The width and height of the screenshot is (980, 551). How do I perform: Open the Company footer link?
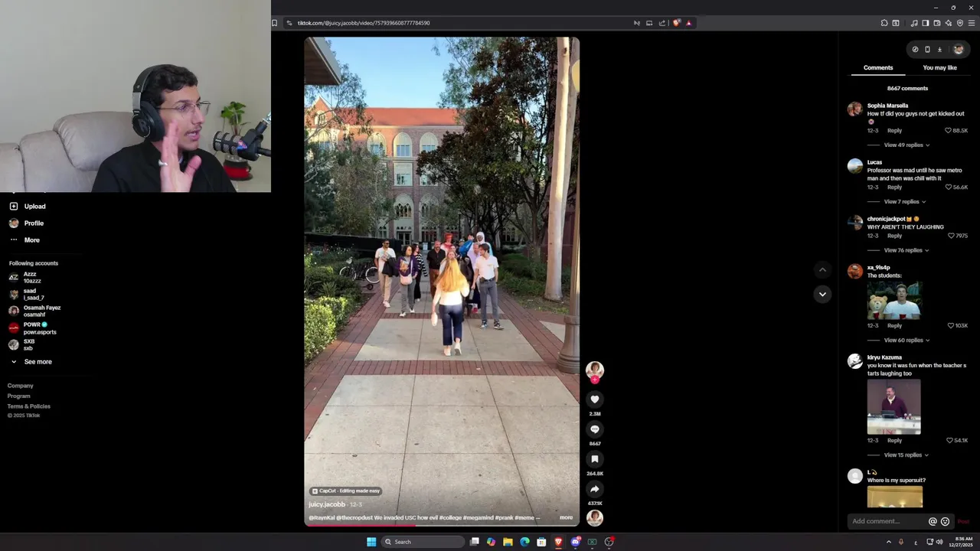tap(21, 386)
